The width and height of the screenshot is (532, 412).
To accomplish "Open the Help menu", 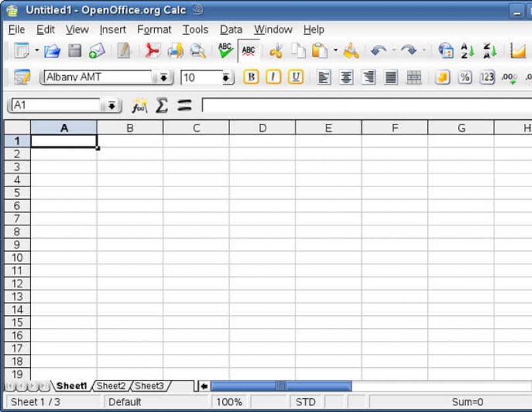I will pos(314,30).
